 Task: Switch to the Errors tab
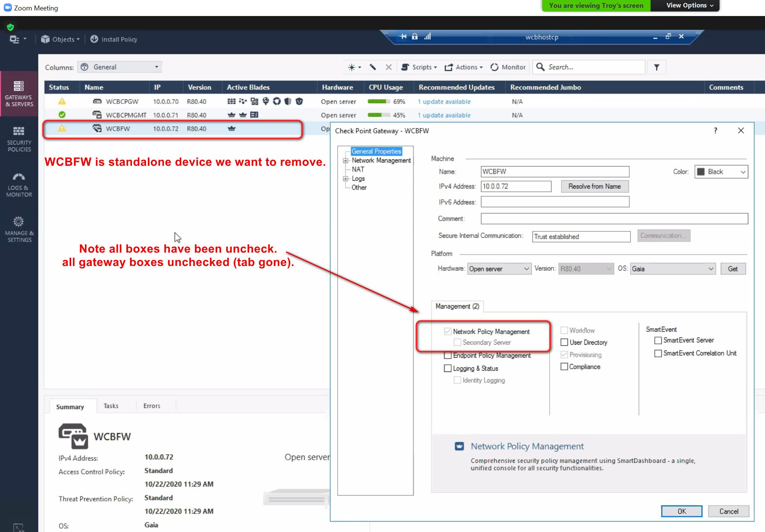point(152,406)
